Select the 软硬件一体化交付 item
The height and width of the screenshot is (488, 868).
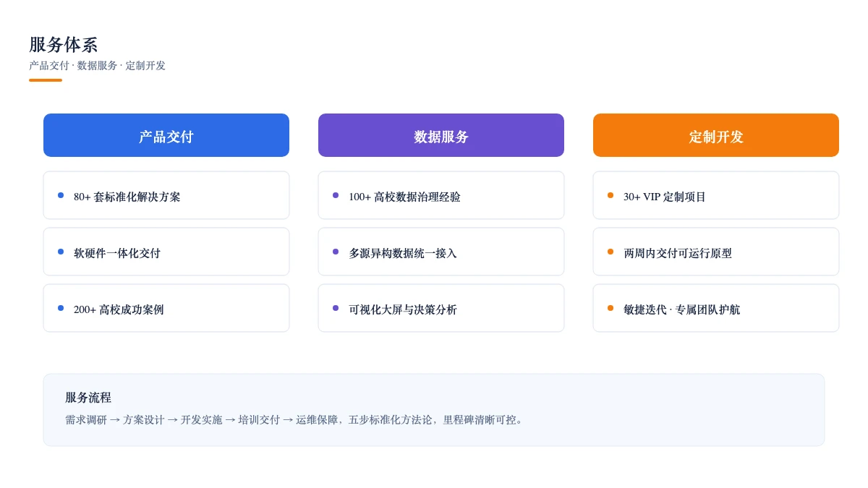[x=166, y=252]
